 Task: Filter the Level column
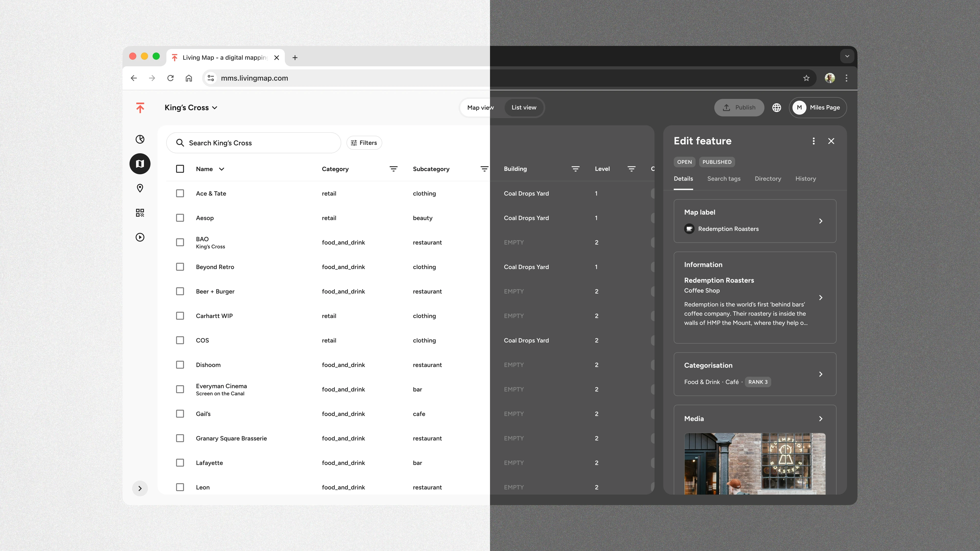(632, 169)
